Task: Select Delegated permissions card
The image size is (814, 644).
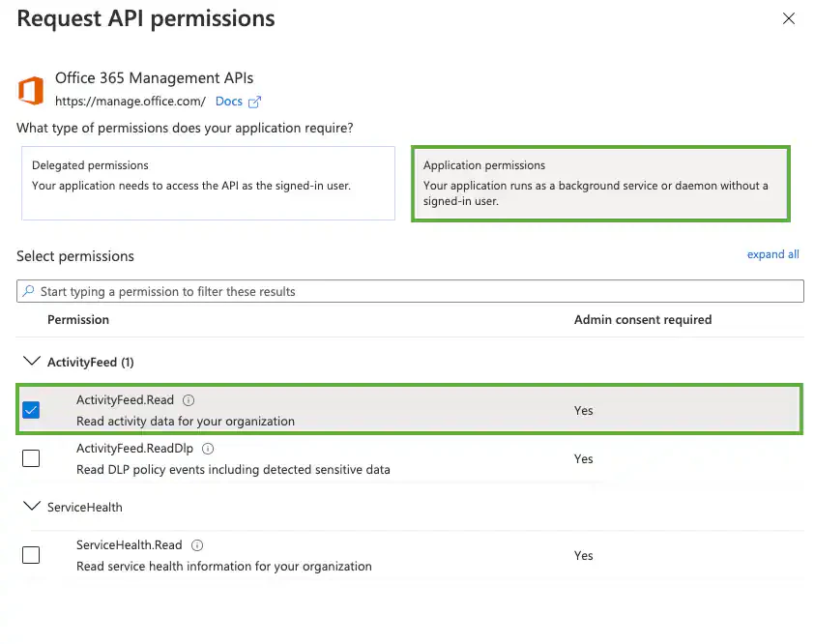Action: (x=208, y=183)
